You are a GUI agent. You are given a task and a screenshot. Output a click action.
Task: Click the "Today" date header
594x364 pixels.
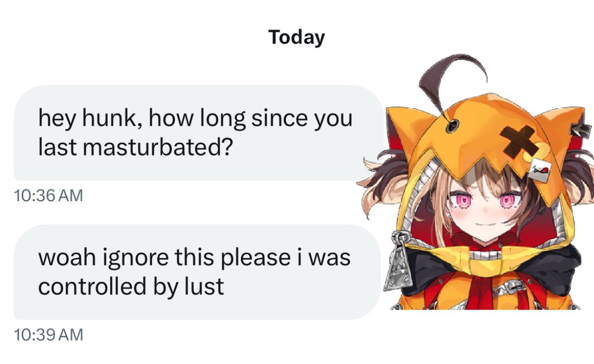tap(297, 37)
